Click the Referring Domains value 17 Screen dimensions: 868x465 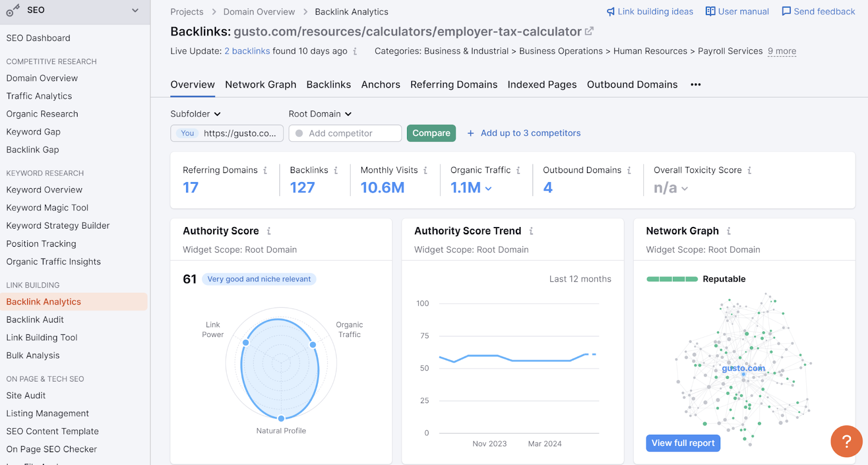(191, 188)
